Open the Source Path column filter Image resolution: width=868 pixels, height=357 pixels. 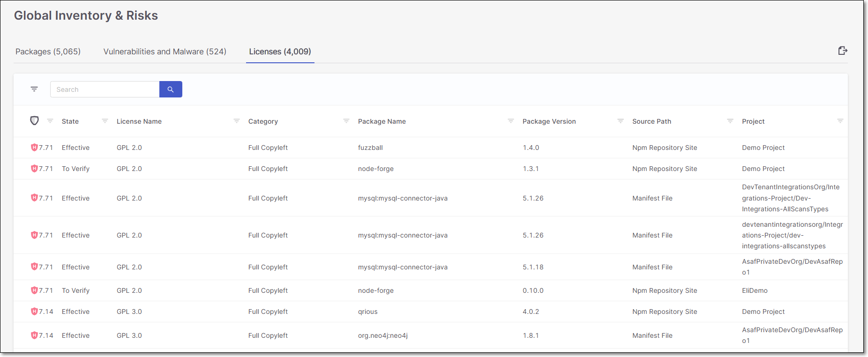pos(730,121)
